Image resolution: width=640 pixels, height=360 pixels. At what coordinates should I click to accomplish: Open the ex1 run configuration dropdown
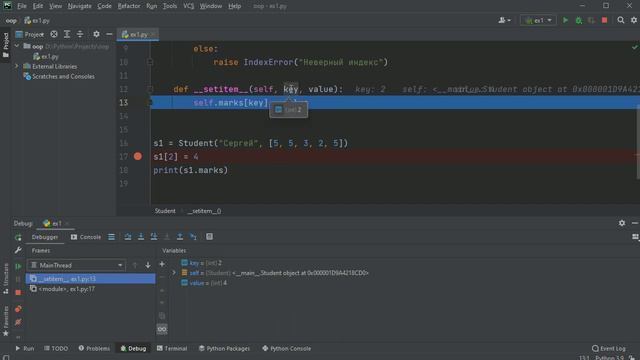coord(538,20)
